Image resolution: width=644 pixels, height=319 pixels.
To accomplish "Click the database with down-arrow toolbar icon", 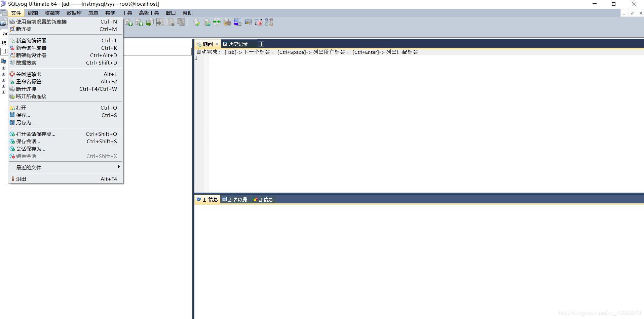I will point(129,23).
